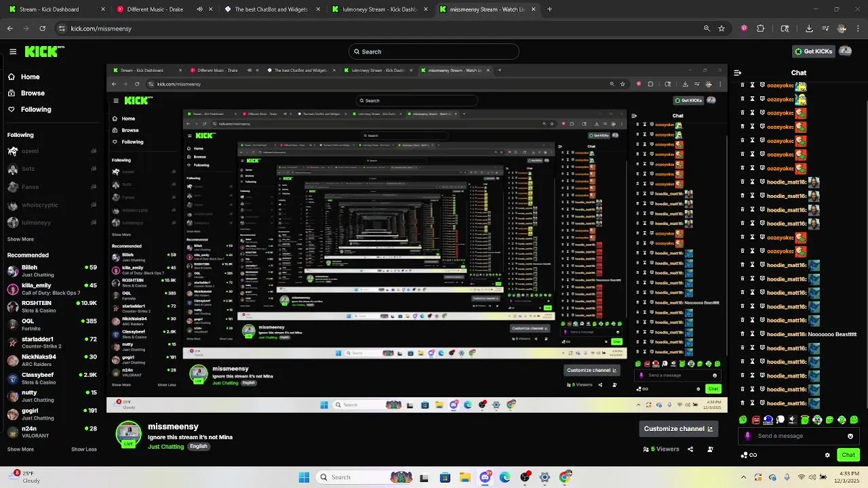Collapse recommended list with Show Less

coord(84,449)
